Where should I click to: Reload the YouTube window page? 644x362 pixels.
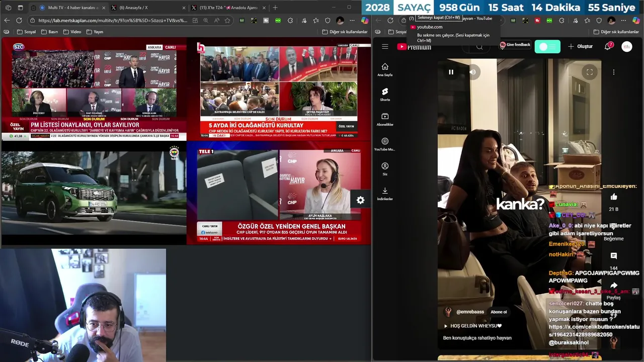click(390, 21)
